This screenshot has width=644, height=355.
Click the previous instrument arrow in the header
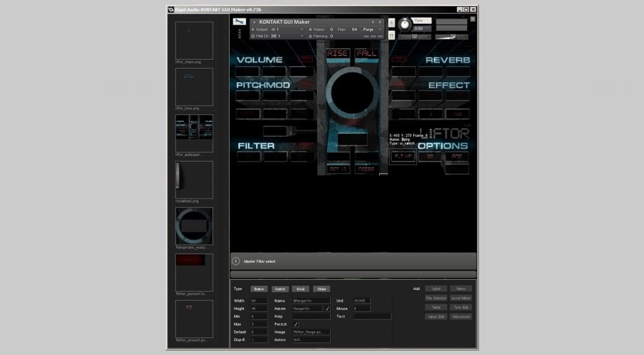point(373,22)
